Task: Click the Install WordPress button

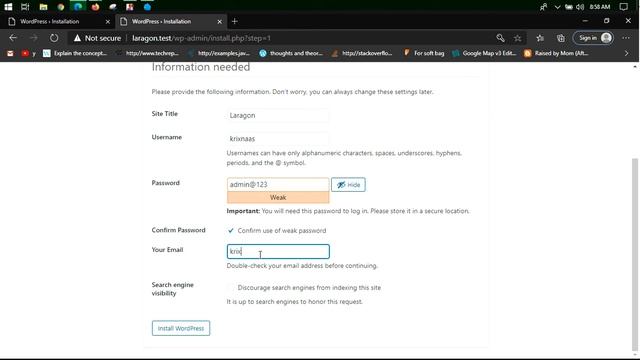Action: point(181,328)
